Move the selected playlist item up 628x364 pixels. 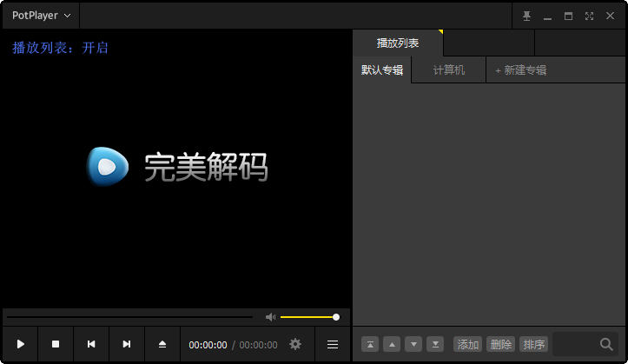point(392,344)
